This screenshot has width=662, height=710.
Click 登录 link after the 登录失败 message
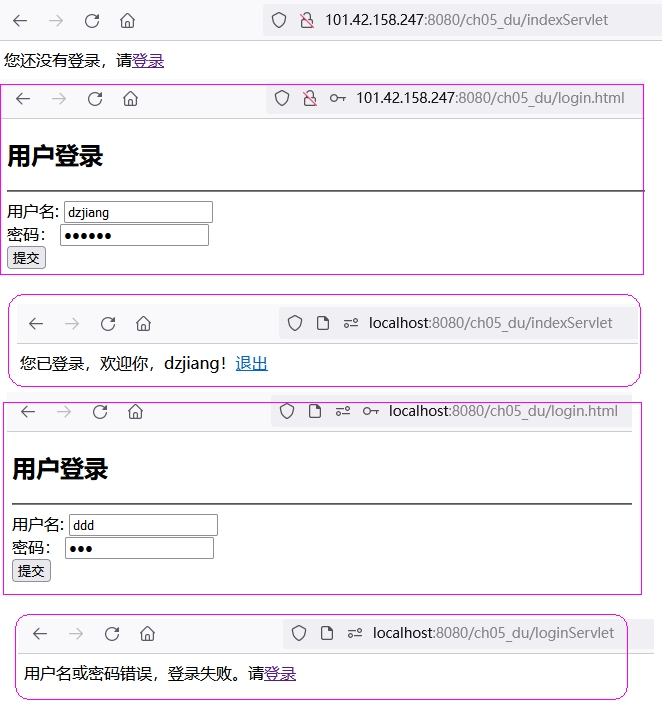tap(280, 674)
